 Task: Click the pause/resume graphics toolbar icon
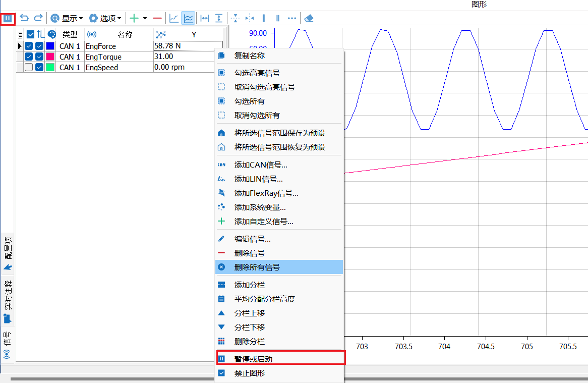pos(8,18)
